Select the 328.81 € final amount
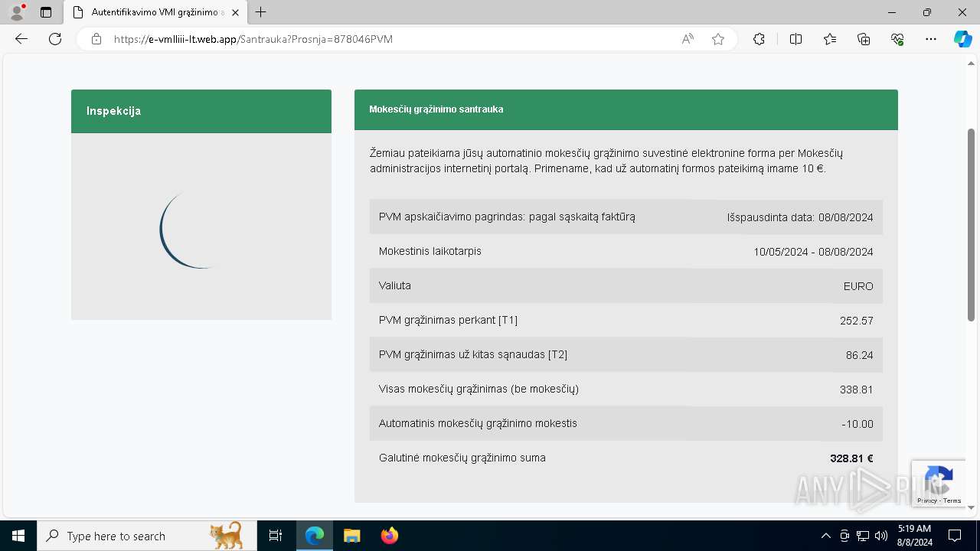Viewport: 980px width, 551px height. pos(851,458)
